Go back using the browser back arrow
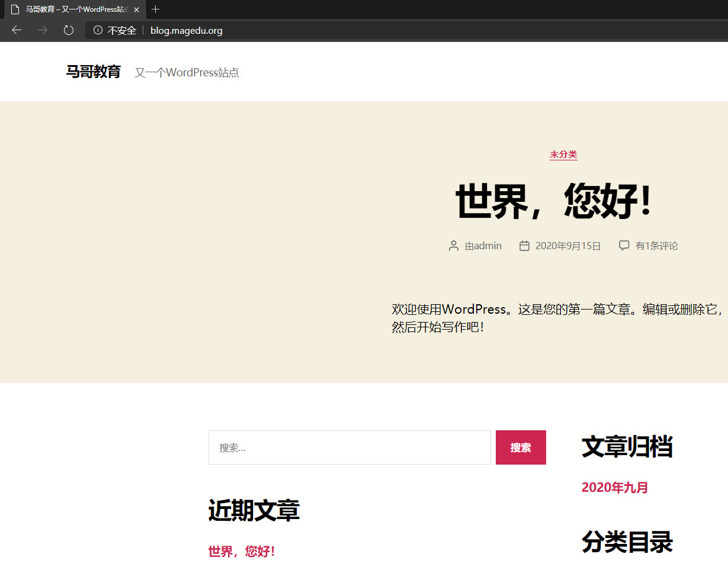The width and height of the screenshot is (728, 567). [17, 30]
